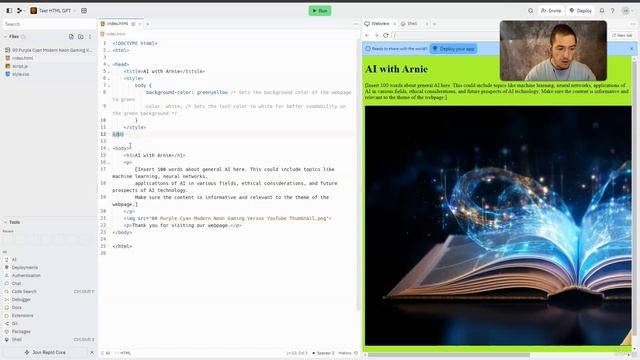Open the History status bar item
Image resolution: width=640 pixels, height=360 pixels.
click(348, 353)
